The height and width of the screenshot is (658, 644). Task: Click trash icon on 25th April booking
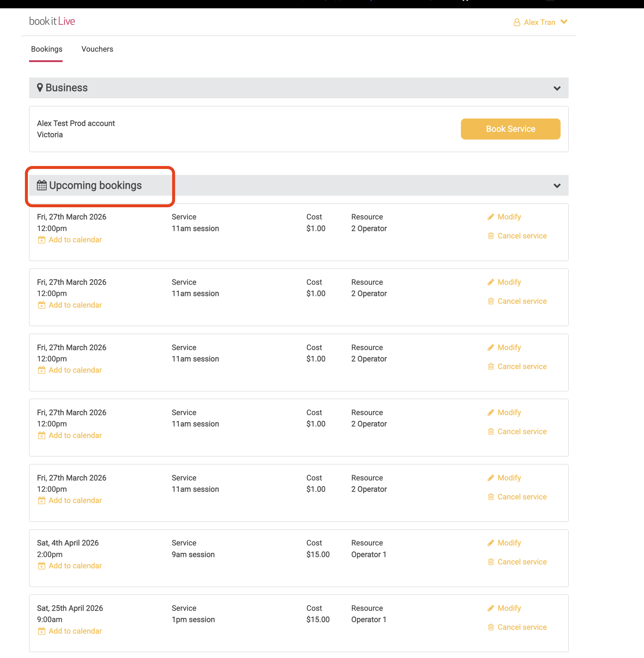tap(491, 627)
